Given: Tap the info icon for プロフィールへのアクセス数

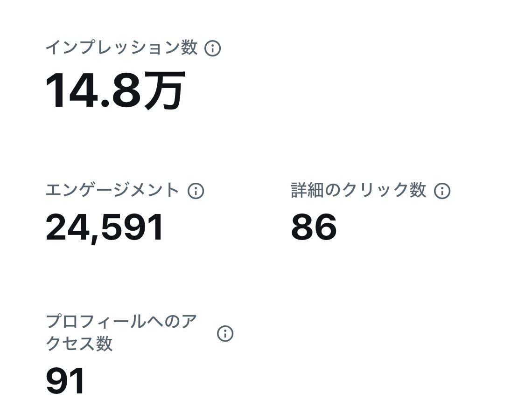Looking at the screenshot, I should [x=225, y=333].
